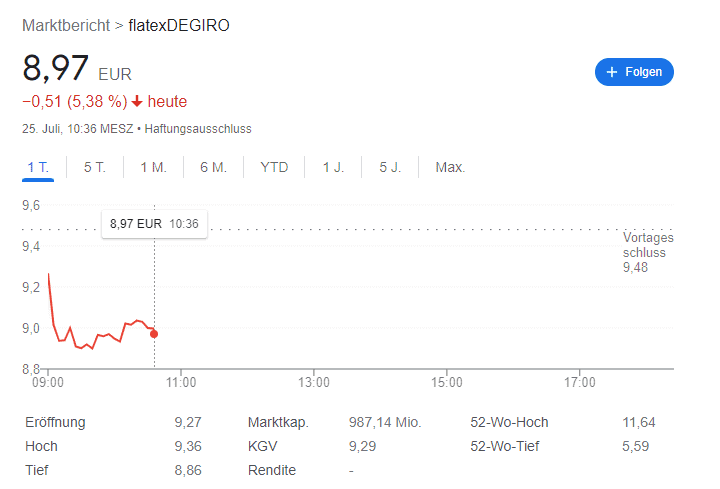The height and width of the screenshot is (489, 720).
Task: Click the Tief value 8,86
Action: click(x=188, y=470)
